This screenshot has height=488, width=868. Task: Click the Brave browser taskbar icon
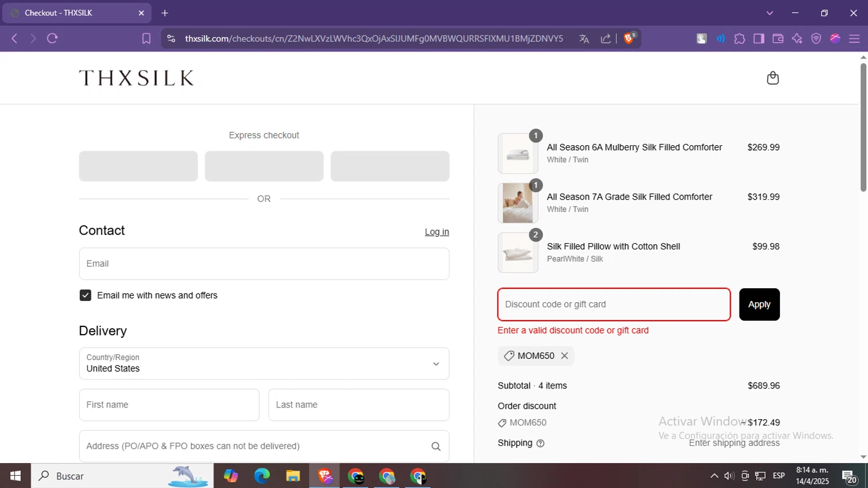click(x=325, y=476)
